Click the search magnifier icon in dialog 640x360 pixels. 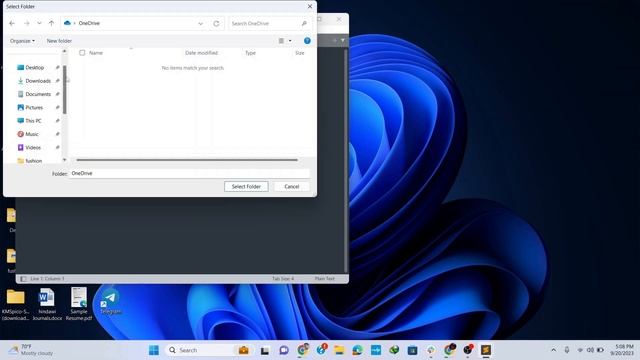click(x=304, y=24)
